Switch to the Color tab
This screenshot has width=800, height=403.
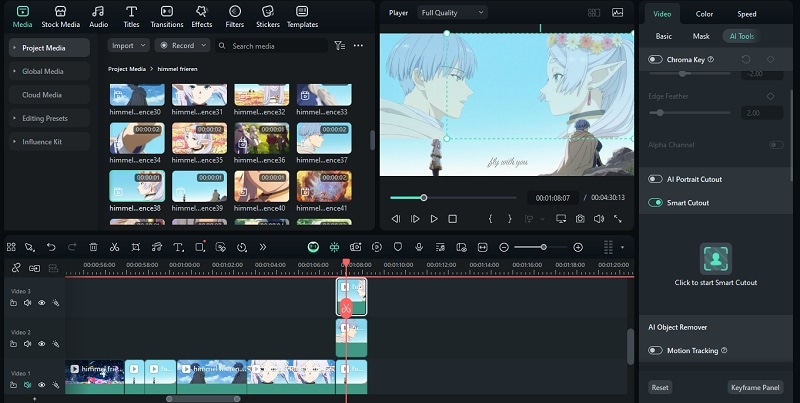[x=704, y=14]
